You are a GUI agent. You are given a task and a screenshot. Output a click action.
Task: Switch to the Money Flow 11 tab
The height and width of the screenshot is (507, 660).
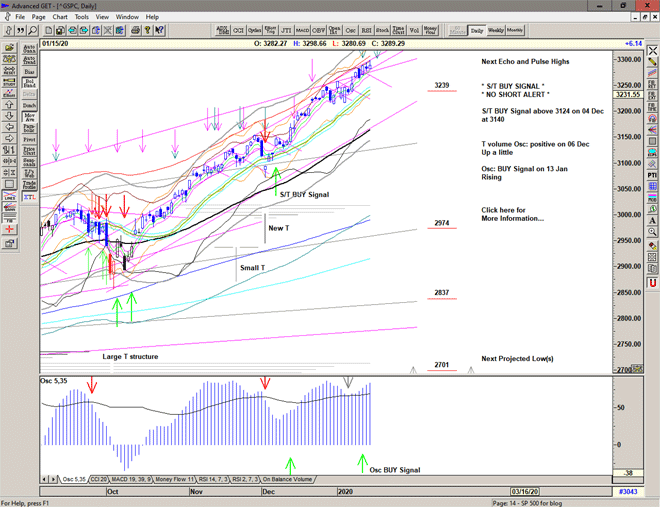pos(174,479)
